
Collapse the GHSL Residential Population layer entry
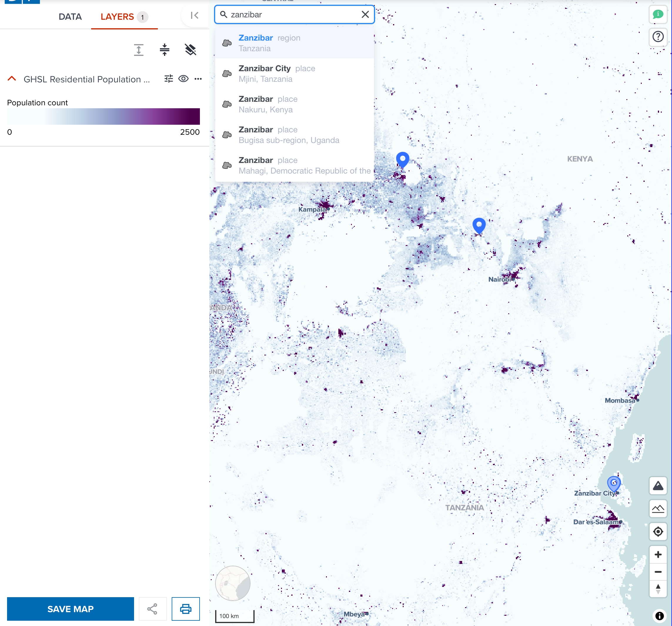(x=12, y=79)
